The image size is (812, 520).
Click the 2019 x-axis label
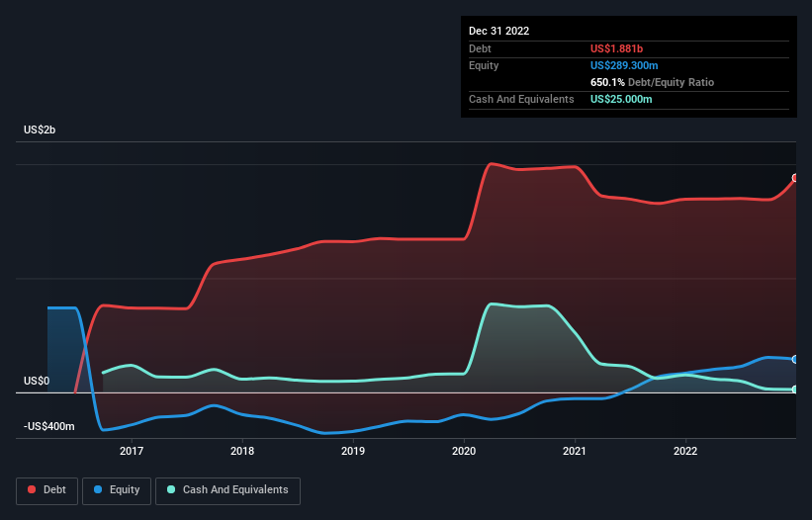click(x=353, y=451)
